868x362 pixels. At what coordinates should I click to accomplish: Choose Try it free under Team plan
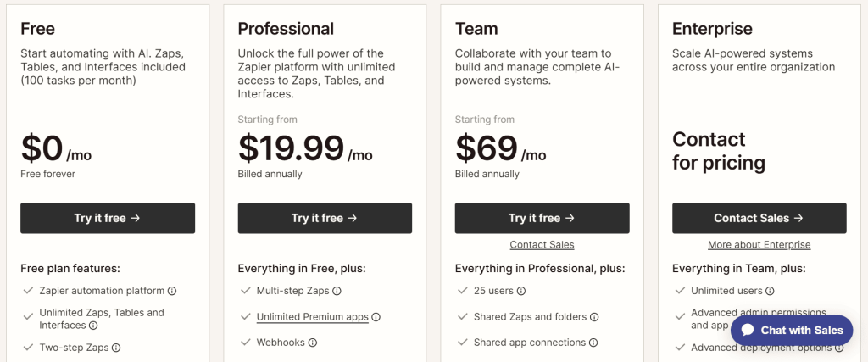pyautogui.click(x=542, y=218)
